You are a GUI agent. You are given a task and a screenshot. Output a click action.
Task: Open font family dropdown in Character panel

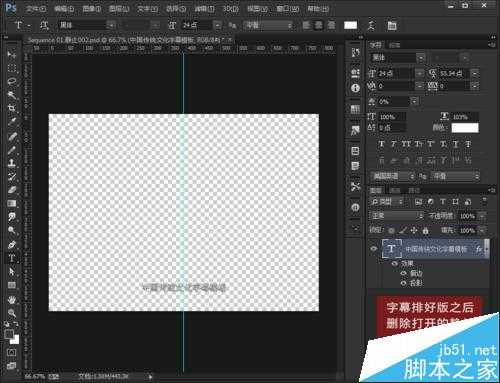(421, 58)
